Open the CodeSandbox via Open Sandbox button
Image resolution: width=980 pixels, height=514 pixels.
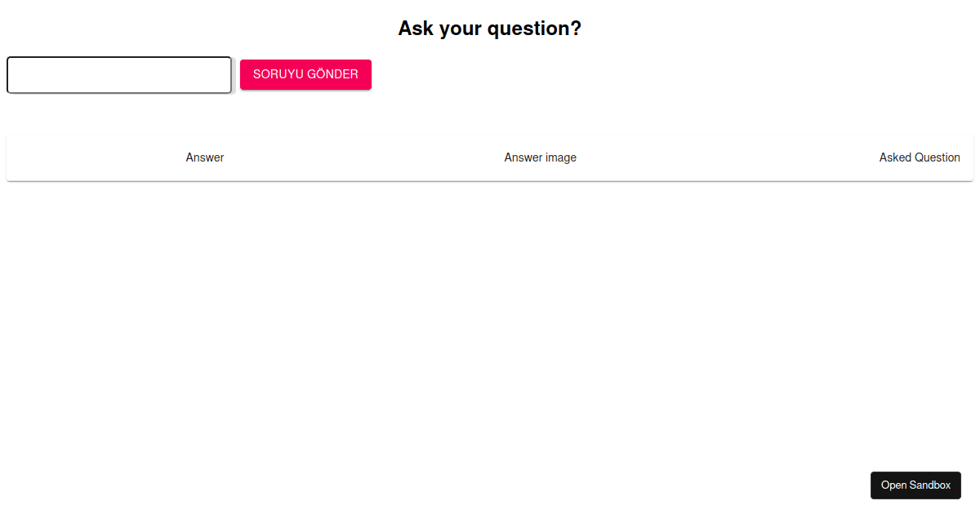915,485
